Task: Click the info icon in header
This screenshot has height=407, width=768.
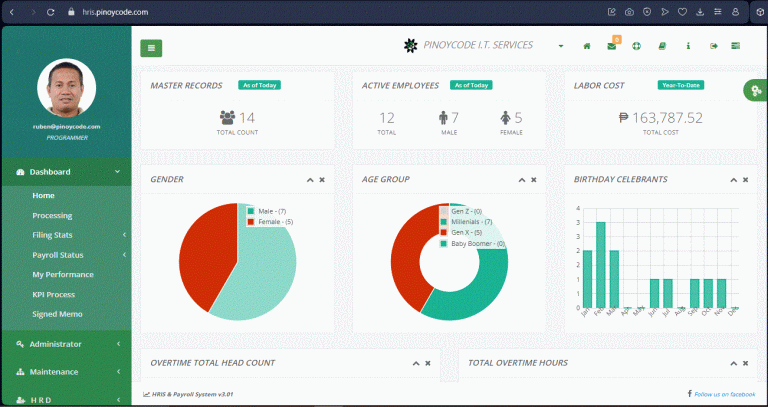Action: pyautogui.click(x=688, y=46)
